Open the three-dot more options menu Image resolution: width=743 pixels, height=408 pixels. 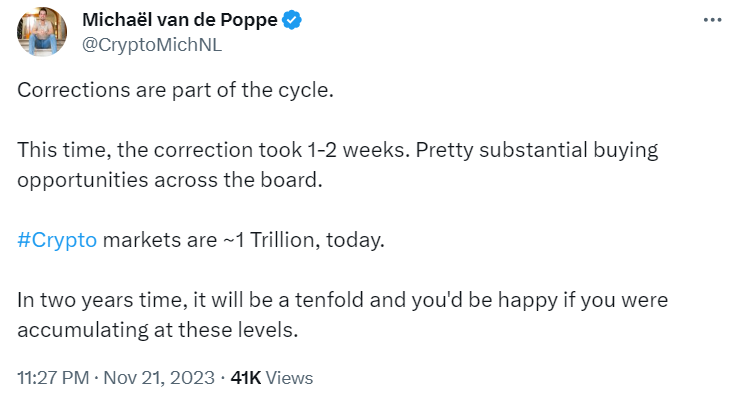(x=711, y=21)
